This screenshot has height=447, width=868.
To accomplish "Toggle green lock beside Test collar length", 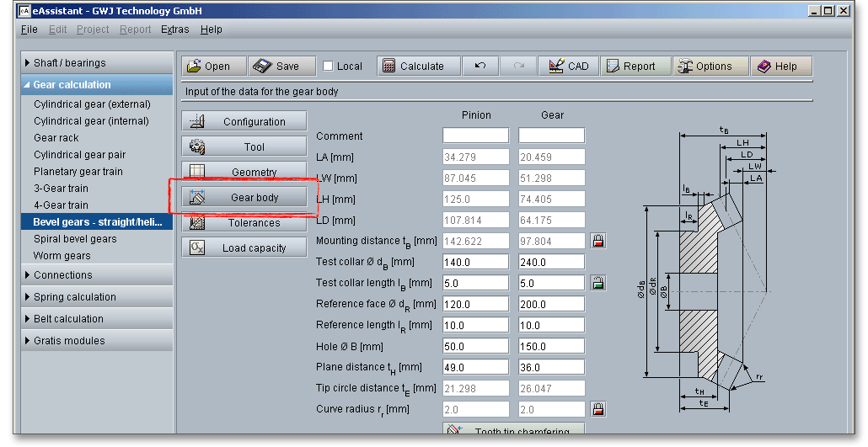I will point(598,283).
